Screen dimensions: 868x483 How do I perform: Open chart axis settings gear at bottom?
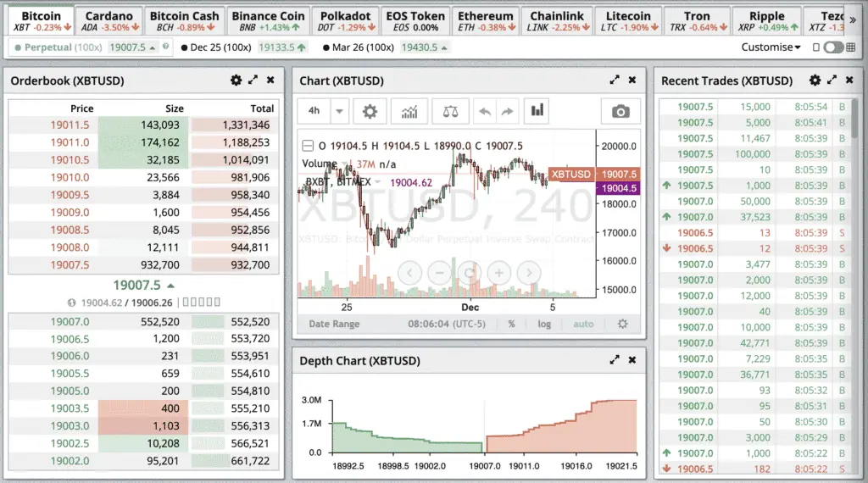pos(623,324)
